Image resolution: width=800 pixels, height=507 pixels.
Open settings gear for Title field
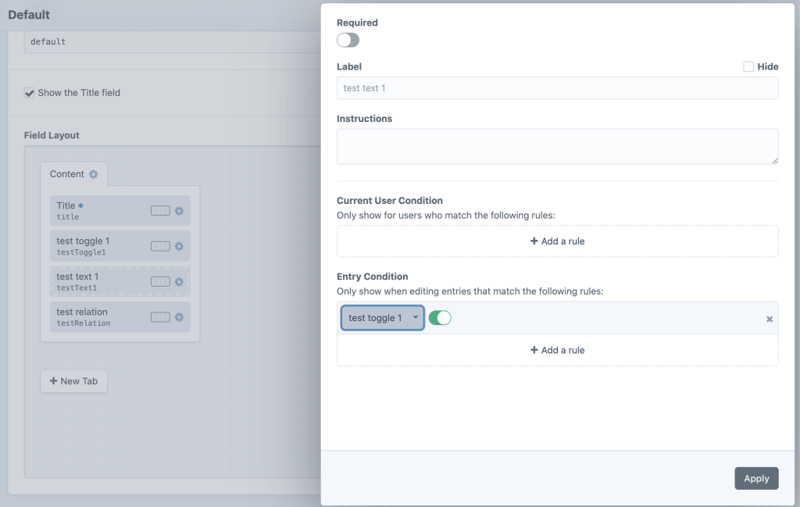point(180,211)
